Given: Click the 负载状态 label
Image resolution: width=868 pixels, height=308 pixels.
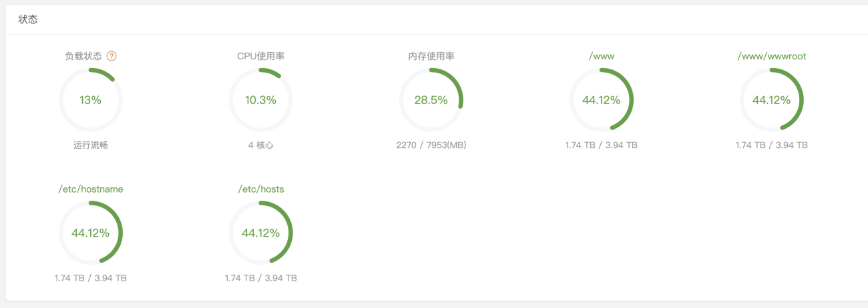Looking at the screenshot, I should (x=84, y=56).
